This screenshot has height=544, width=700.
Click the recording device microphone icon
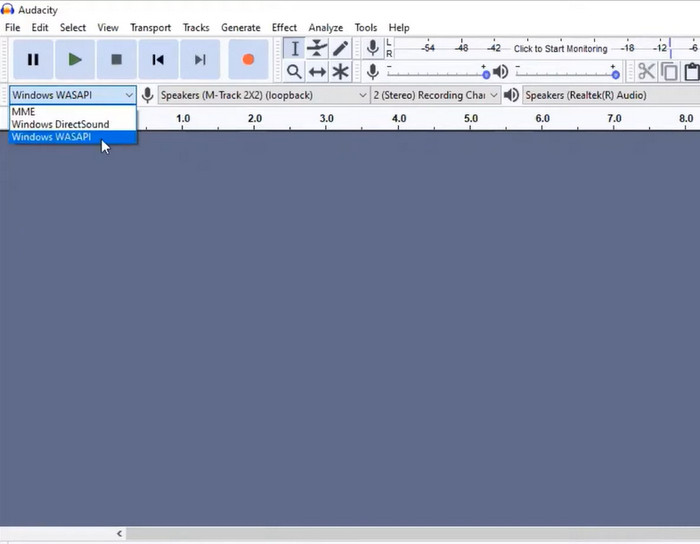[x=147, y=95]
